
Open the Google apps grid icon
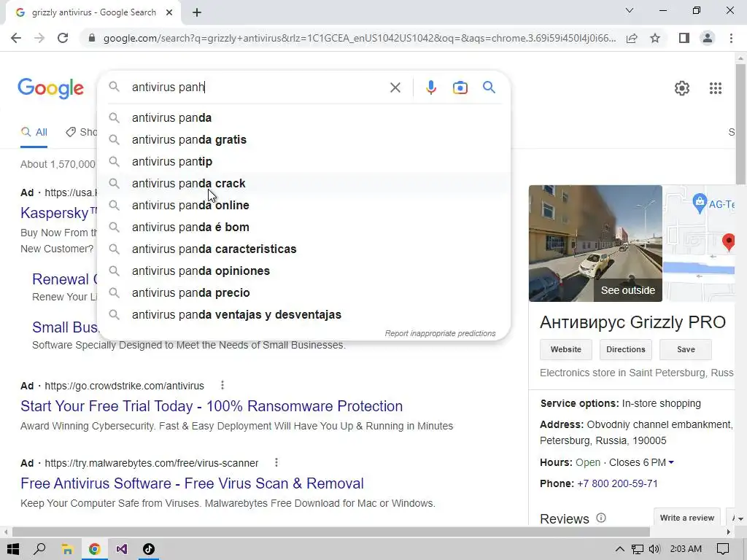[x=716, y=88]
